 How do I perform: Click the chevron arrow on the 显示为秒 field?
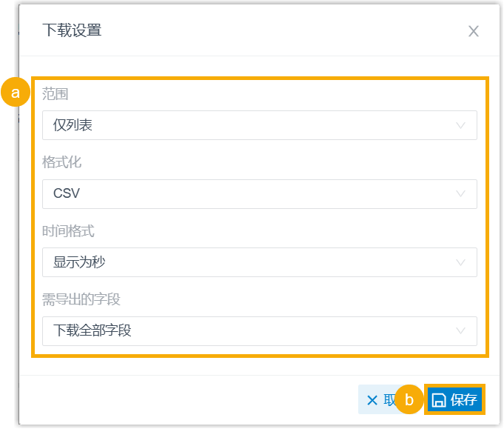pos(460,262)
